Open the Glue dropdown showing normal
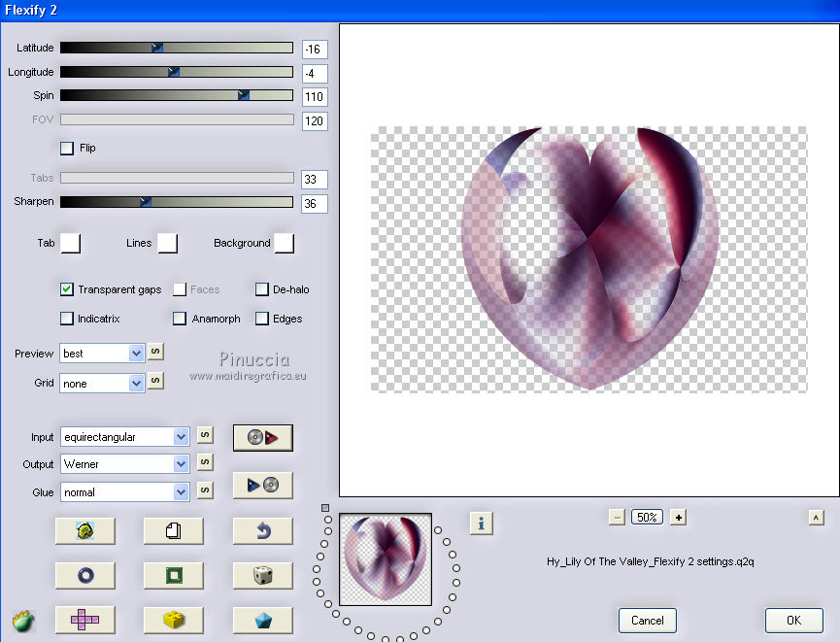840x642 pixels. (x=125, y=492)
